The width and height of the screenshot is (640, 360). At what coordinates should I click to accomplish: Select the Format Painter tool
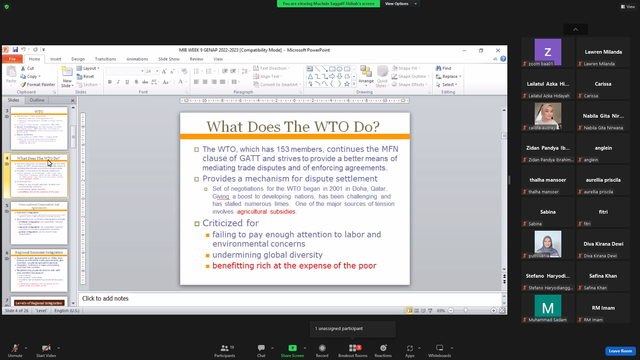coord(38,84)
